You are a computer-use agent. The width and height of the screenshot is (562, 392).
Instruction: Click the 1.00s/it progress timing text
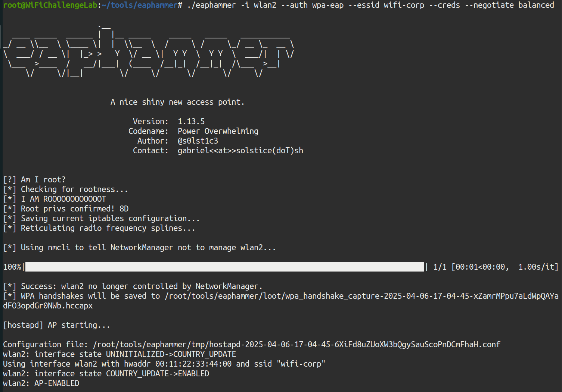click(x=537, y=267)
